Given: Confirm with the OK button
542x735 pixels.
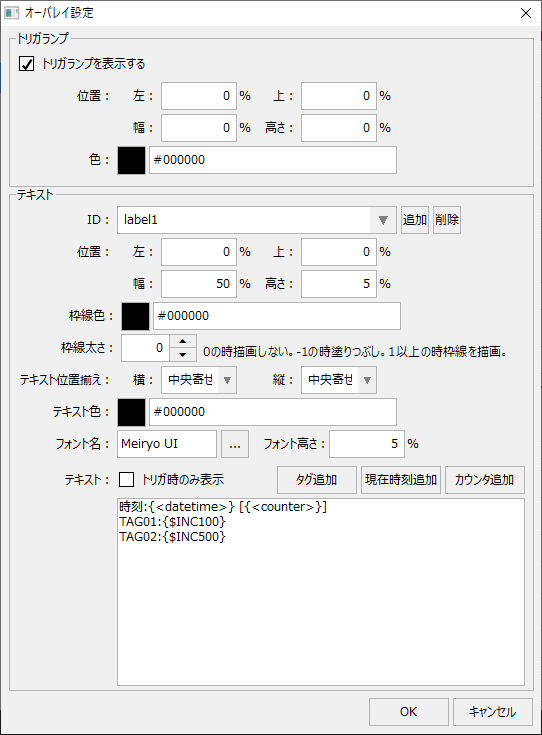Looking at the screenshot, I should (x=408, y=712).
